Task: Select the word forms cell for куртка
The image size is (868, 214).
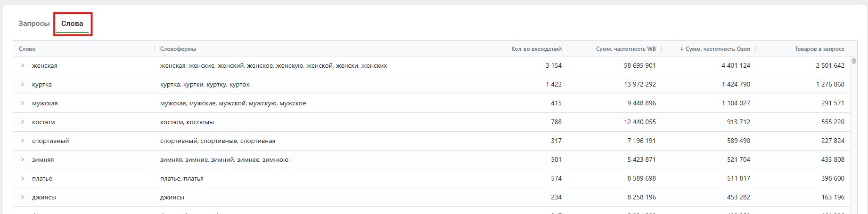Action: (x=205, y=84)
